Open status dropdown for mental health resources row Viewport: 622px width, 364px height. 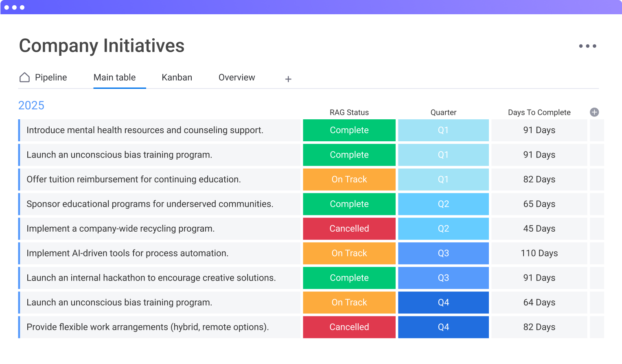coord(349,130)
